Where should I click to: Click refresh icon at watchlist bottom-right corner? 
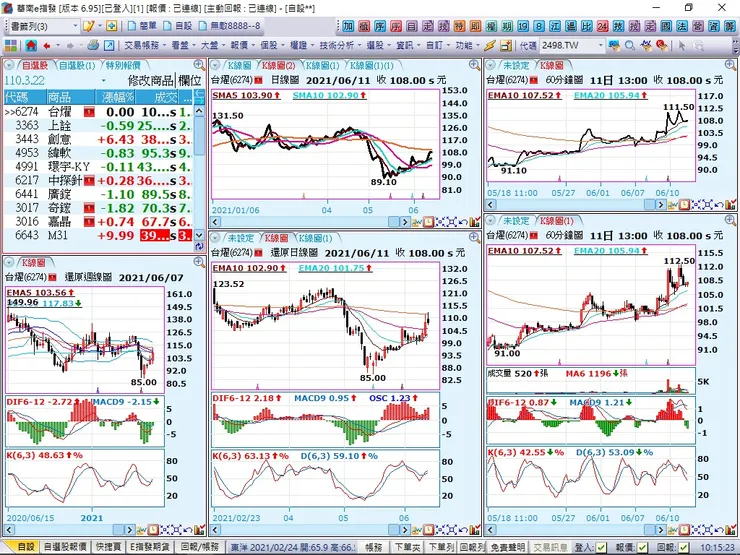pyautogui.click(x=199, y=246)
